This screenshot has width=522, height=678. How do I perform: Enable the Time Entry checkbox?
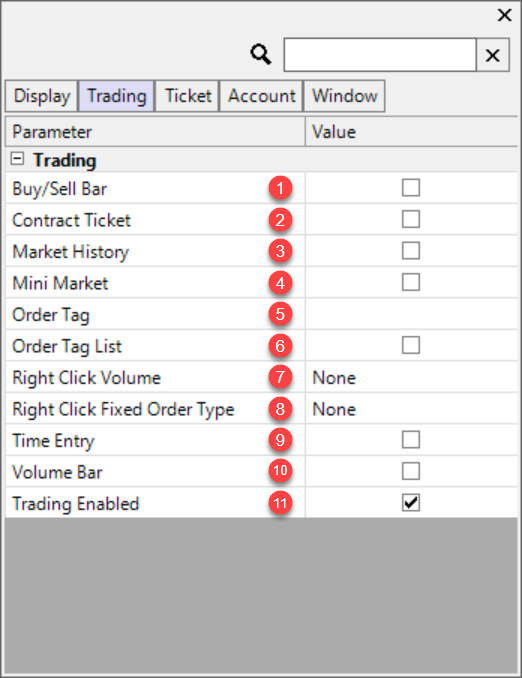[x=410, y=440]
